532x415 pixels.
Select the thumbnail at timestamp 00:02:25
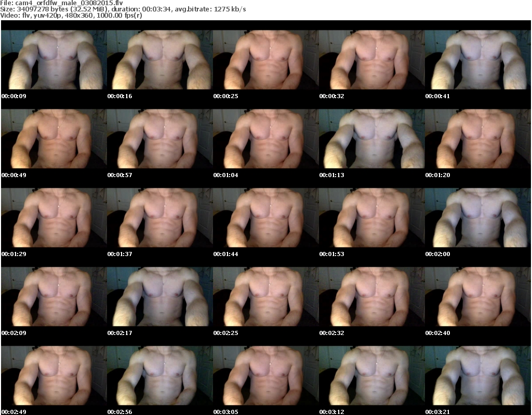pos(265,297)
